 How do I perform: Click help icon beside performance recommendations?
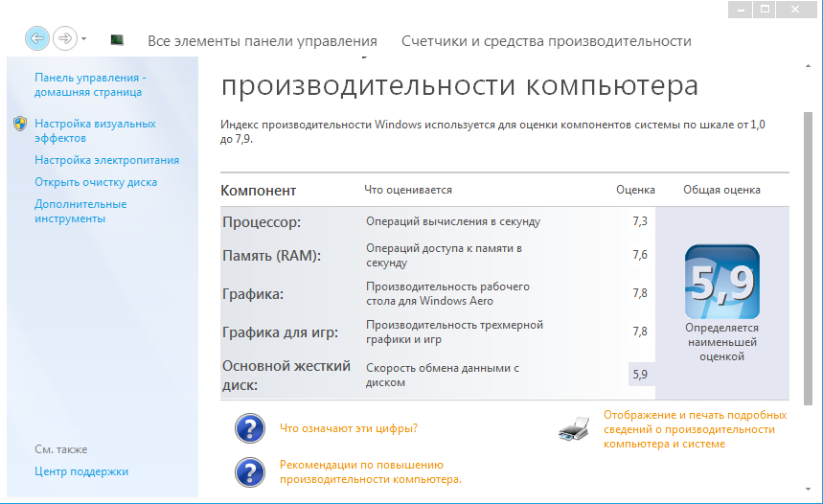point(250,471)
